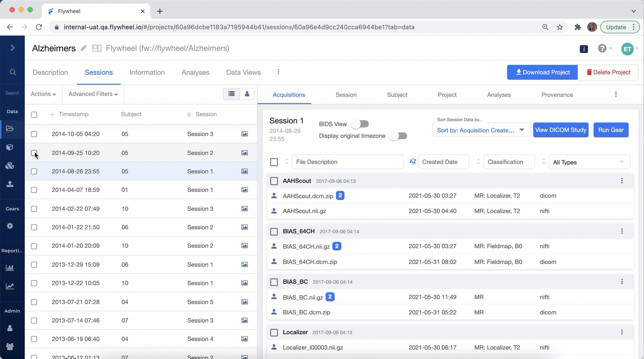Image resolution: width=644 pixels, height=359 pixels.
Task: Open the Subject tab in session panel
Action: (397, 95)
